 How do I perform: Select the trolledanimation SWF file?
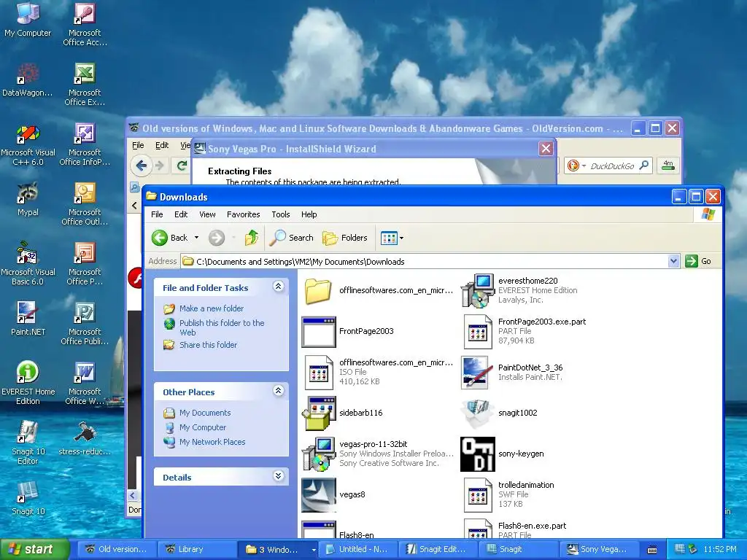[x=508, y=494]
